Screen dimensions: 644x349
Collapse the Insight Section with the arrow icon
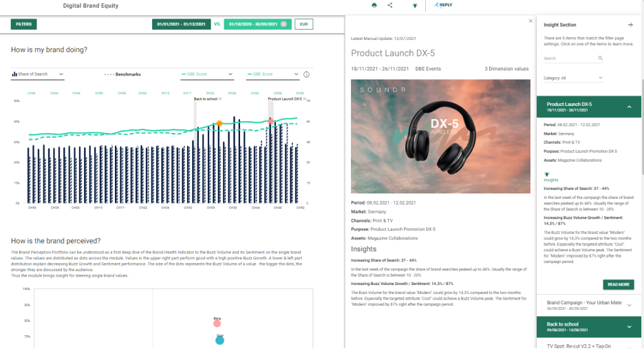[630, 25]
